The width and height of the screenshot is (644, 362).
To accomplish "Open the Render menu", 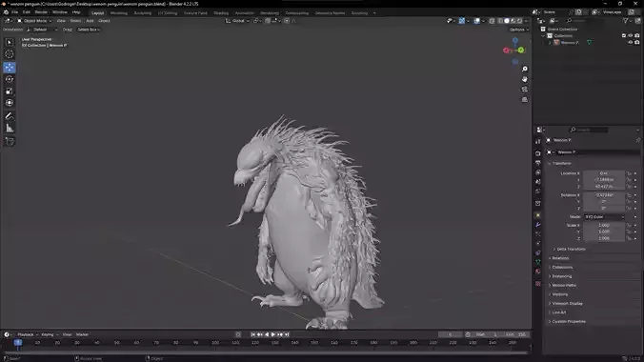I will [x=41, y=12].
